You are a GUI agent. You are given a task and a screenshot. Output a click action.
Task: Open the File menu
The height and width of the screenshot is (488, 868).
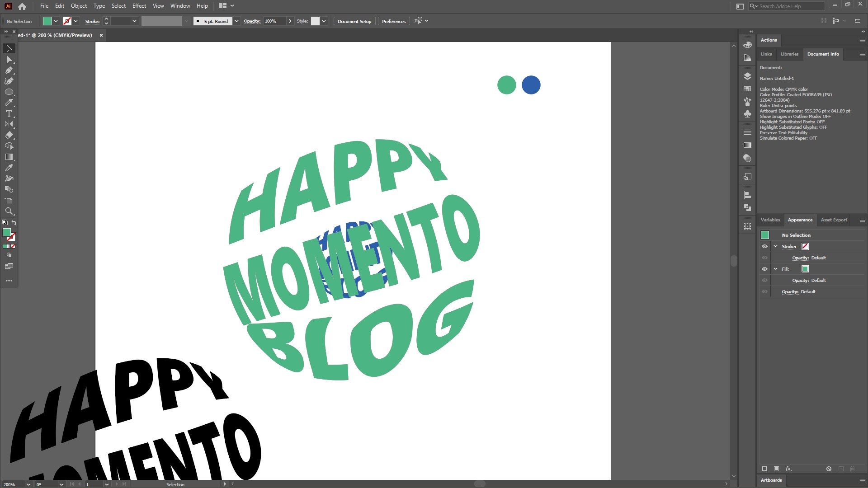point(44,6)
